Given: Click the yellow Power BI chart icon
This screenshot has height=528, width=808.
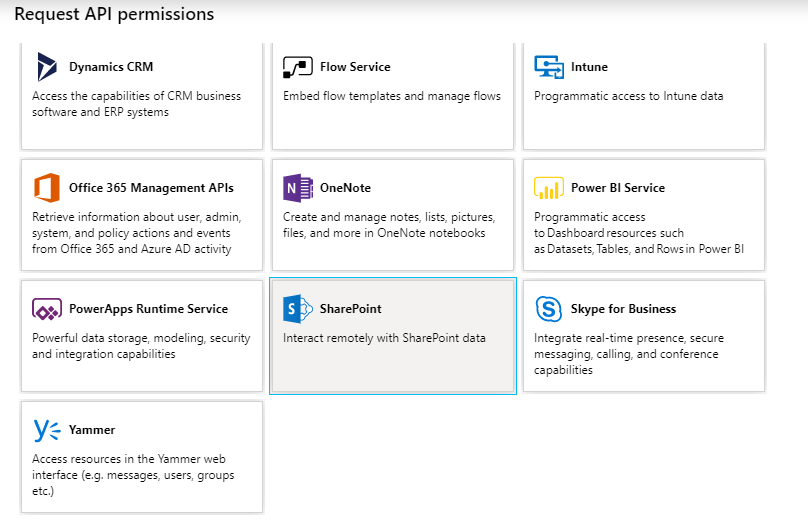Looking at the screenshot, I should point(549,188).
